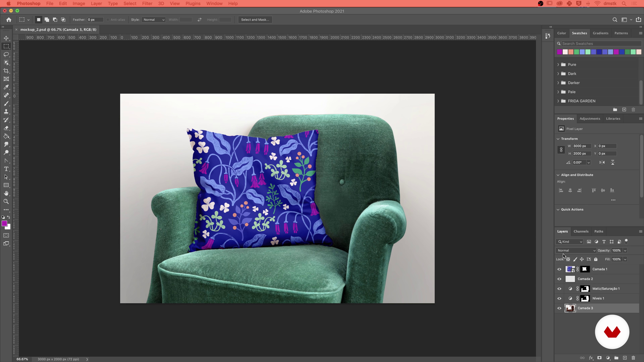The width and height of the screenshot is (644, 362).
Task: Open the layer blend mode dropdown
Action: coord(576,251)
